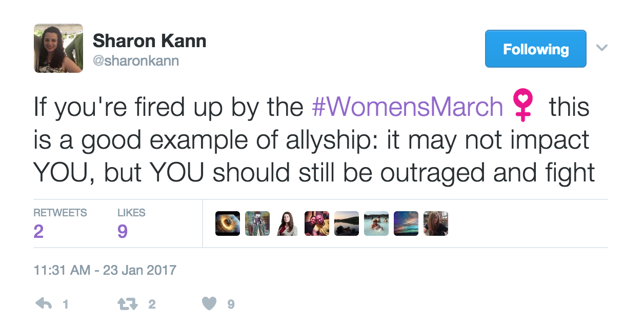View the Likes count list
644x325 pixels.
point(131,224)
